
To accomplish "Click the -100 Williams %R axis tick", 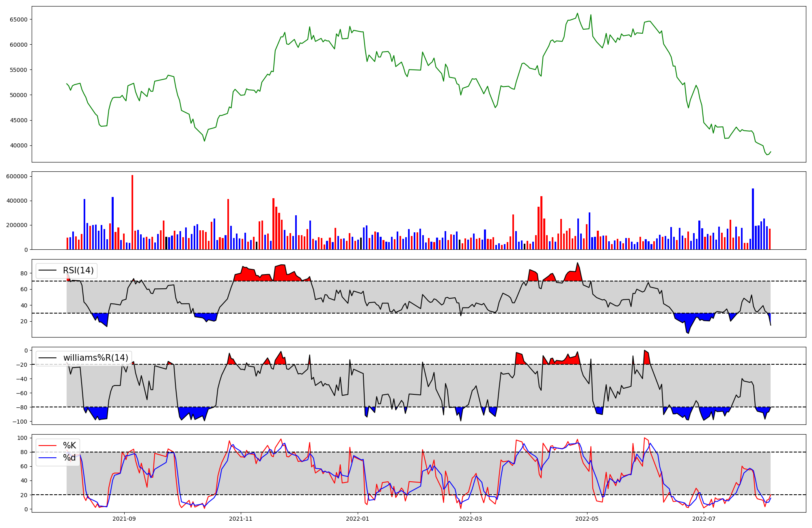I will pos(20,422).
